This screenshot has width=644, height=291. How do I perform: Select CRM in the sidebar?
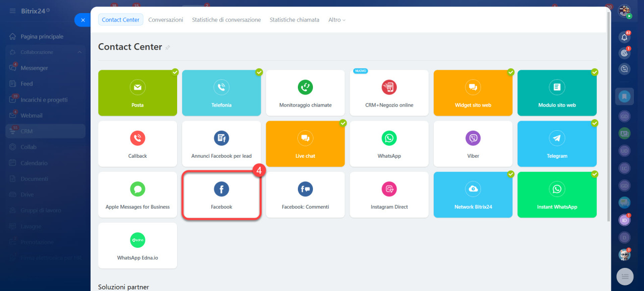point(45,131)
